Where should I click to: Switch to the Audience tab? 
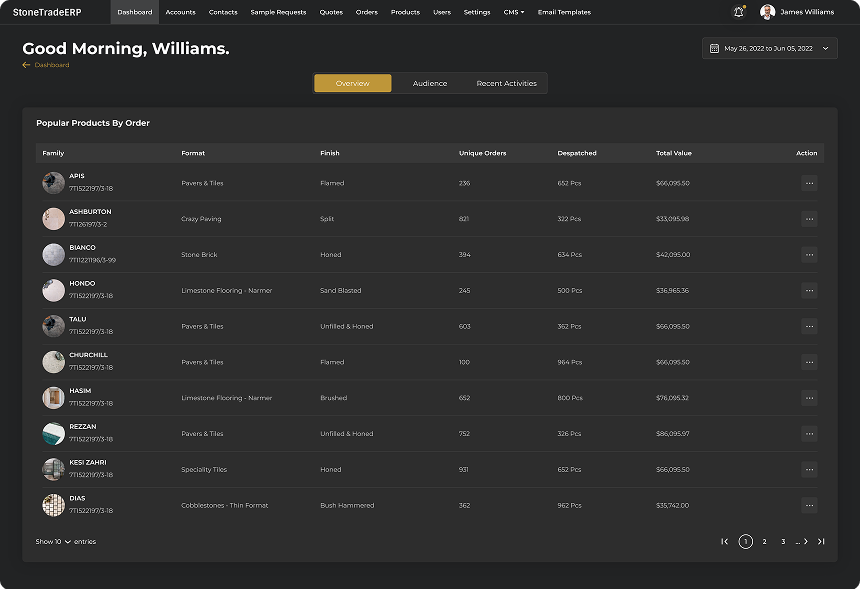430,83
